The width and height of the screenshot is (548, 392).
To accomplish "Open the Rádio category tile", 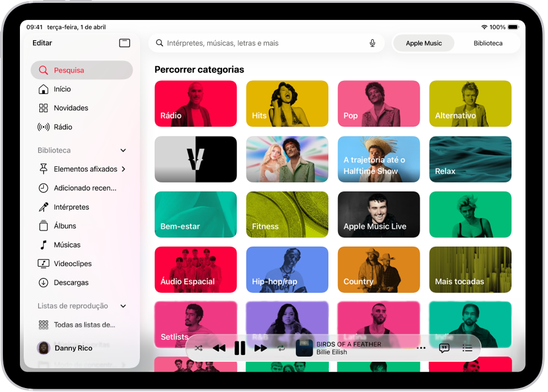I will click(196, 104).
